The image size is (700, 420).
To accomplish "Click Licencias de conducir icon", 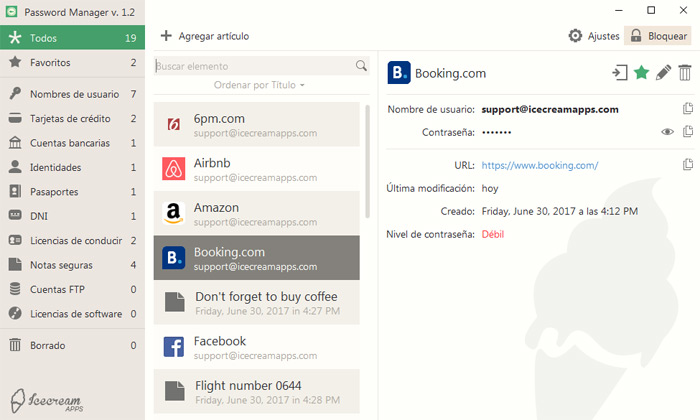I will (x=15, y=240).
